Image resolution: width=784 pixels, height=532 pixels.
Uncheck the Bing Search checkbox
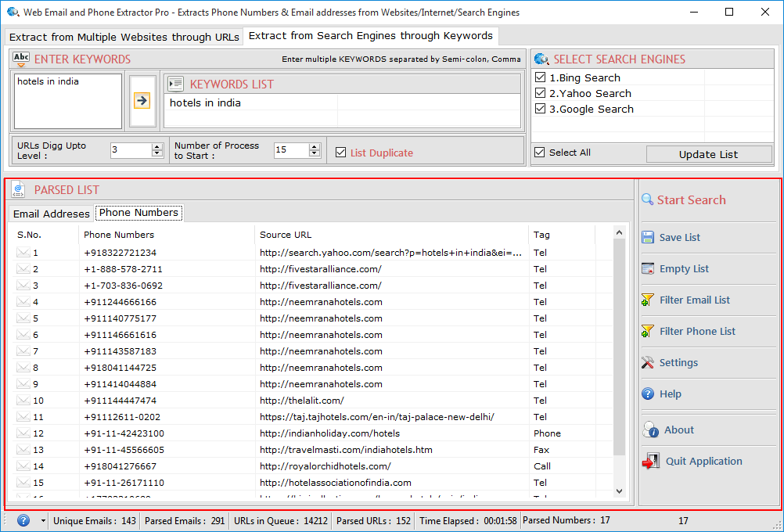tap(540, 77)
